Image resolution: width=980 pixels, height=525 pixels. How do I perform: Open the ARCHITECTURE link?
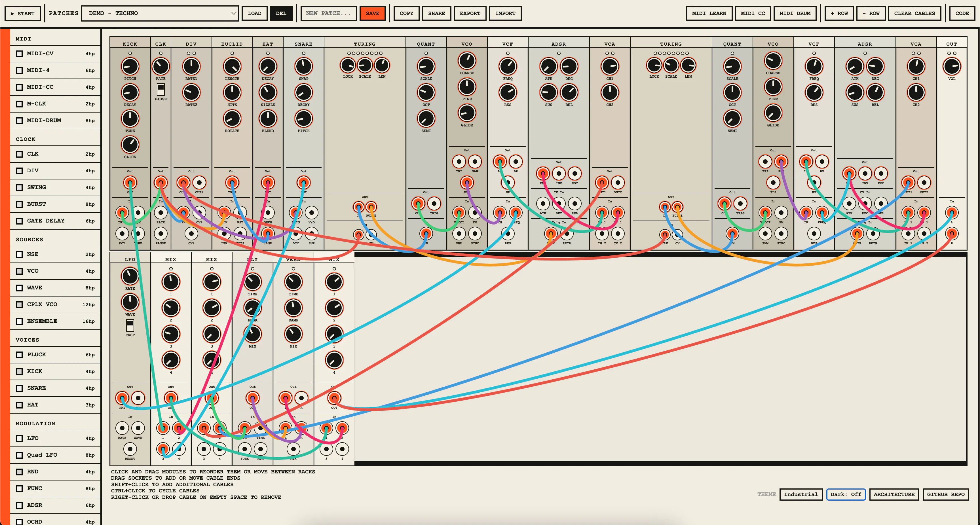pos(894,495)
